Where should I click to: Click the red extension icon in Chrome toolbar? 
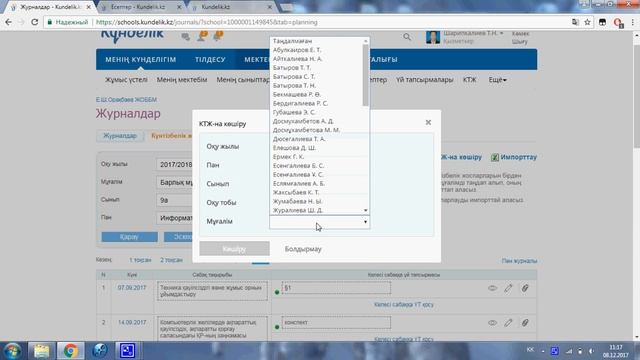pyautogui.click(x=618, y=23)
